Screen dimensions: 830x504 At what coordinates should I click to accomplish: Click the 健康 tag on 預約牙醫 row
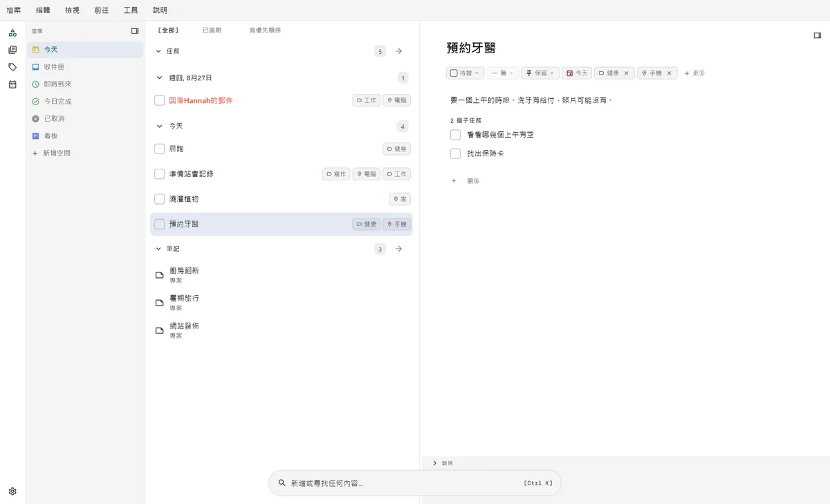(366, 224)
